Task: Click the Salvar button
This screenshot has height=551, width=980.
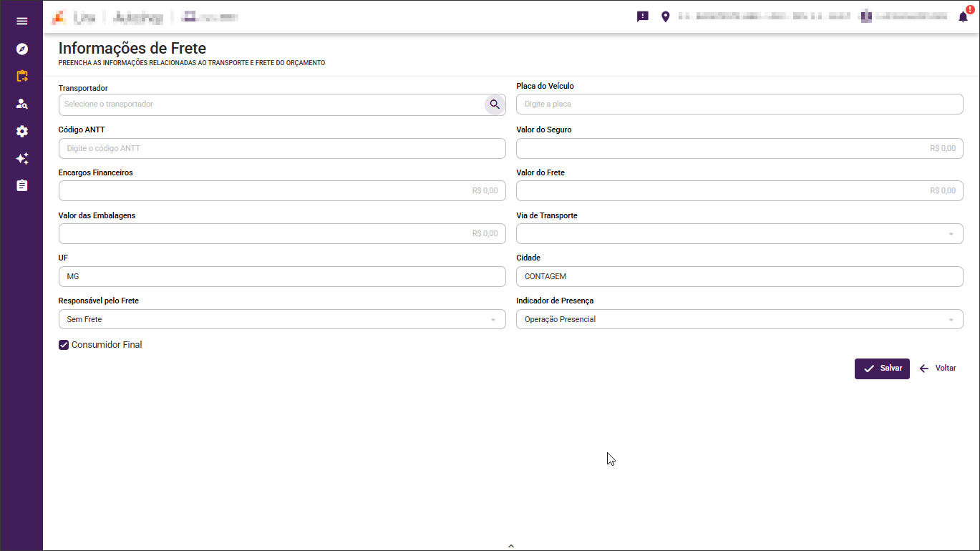Action: [x=882, y=369]
